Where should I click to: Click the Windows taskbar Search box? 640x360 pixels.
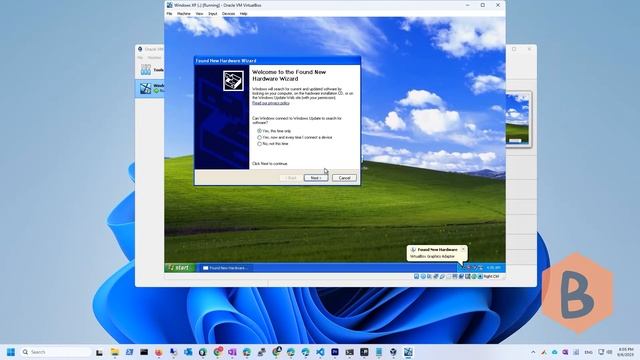[56, 352]
